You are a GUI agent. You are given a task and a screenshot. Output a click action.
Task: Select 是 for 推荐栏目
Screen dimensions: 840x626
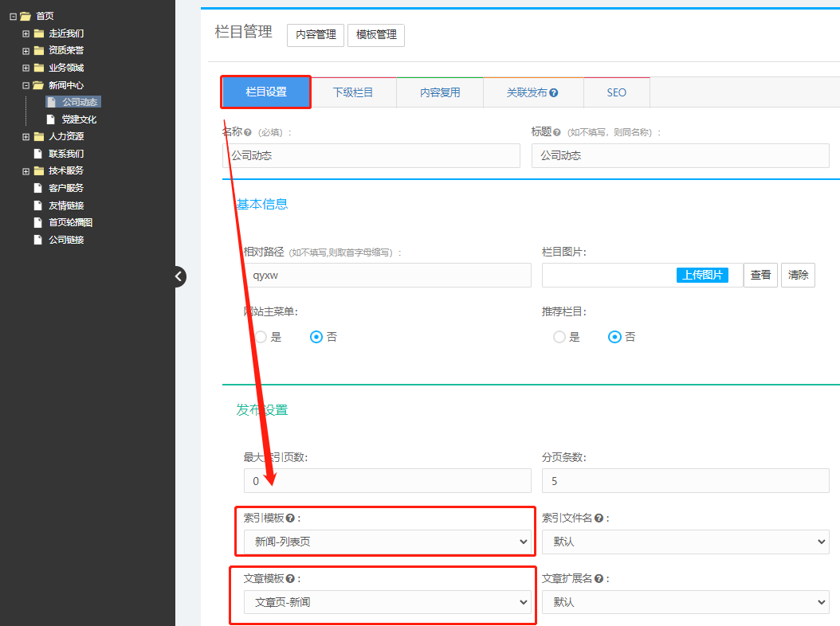click(559, 337)
